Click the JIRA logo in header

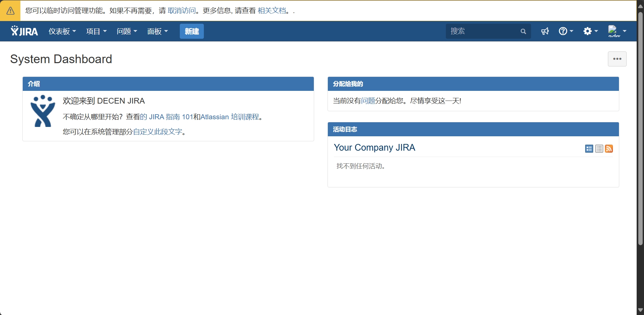[24, 31]
